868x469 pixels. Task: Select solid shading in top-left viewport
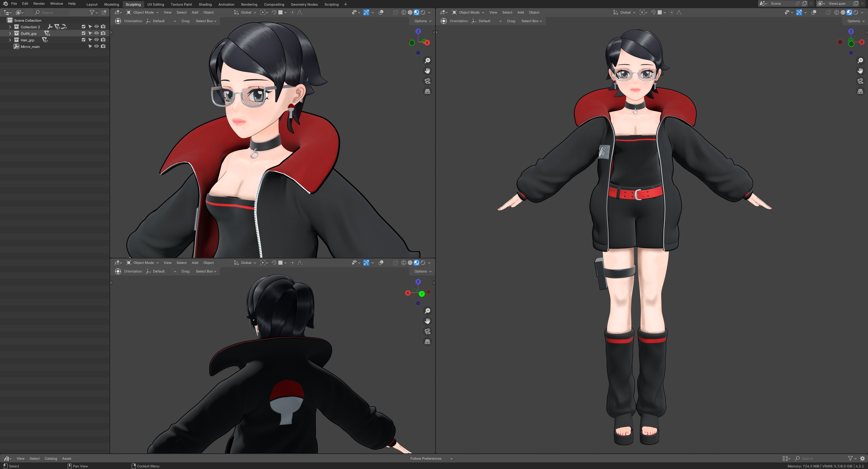pyautogui.click(x=410, y=12)
